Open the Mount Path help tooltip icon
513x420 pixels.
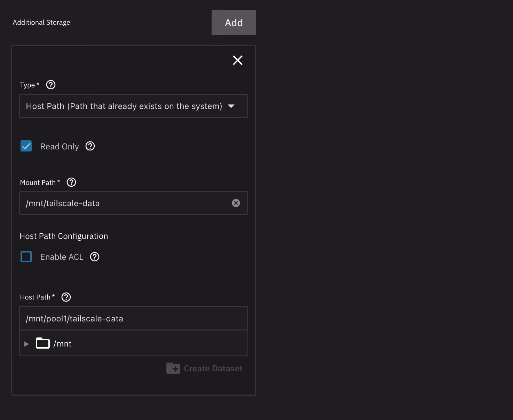[x=71, y=182]
